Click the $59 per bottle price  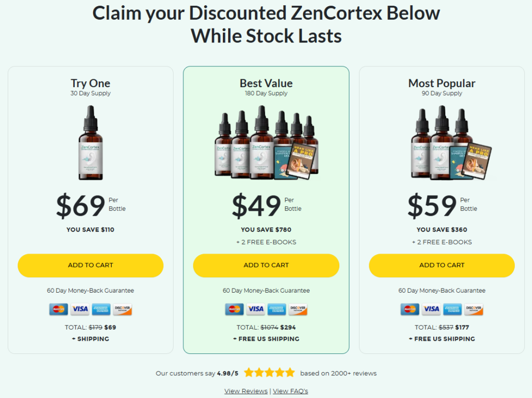[432, 205]
